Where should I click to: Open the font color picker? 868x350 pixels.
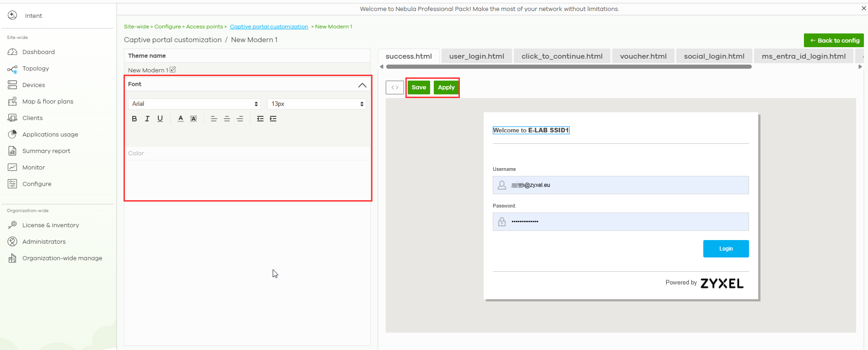(181, 119)
